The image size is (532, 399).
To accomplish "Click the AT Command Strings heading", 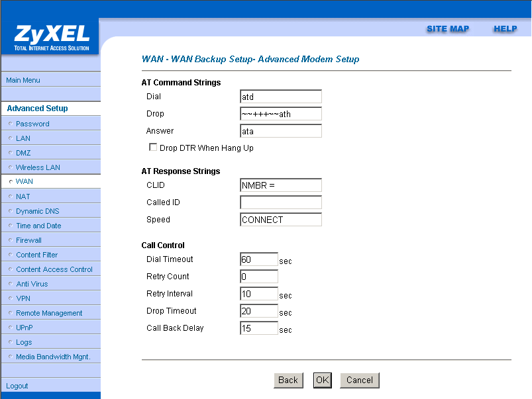I will point(181,83).
